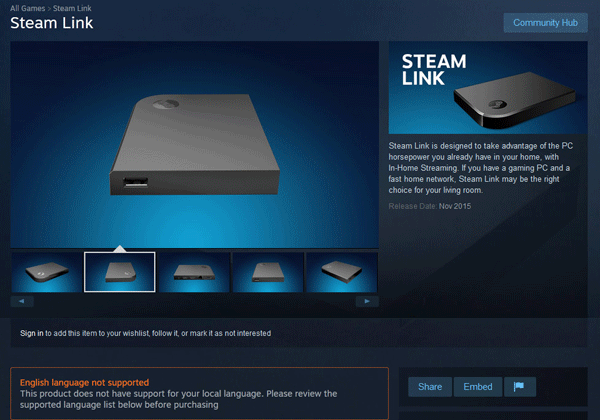The image size is (600, 420).
Task: Click the Release Date Nov 2015 text
Action: point(430,206)
